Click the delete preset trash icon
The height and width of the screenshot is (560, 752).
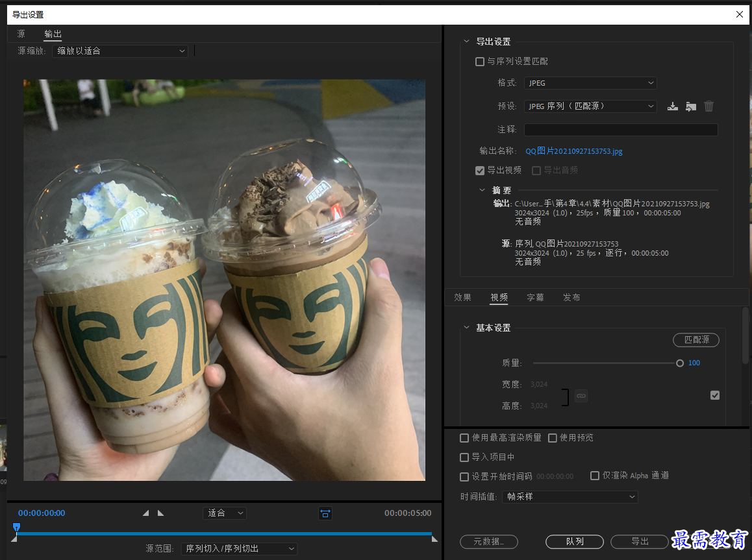coord(709,106)
